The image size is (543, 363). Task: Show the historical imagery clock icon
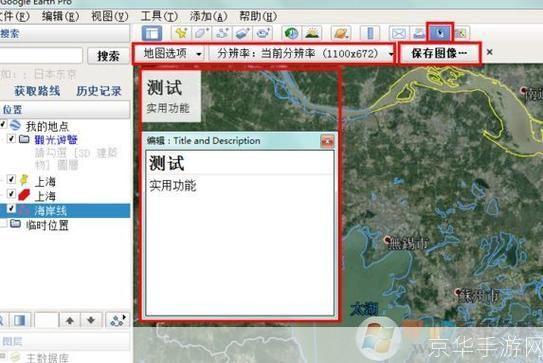(292, 33)
